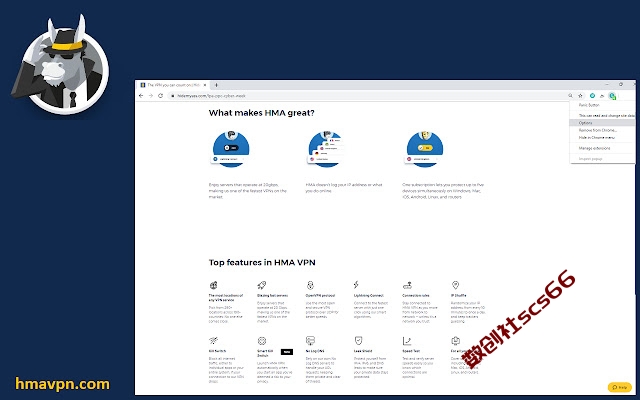Screen dimensions: 640x400
Task: Choose 'Panic Button' in extension menu
Action: pos(589,105)
